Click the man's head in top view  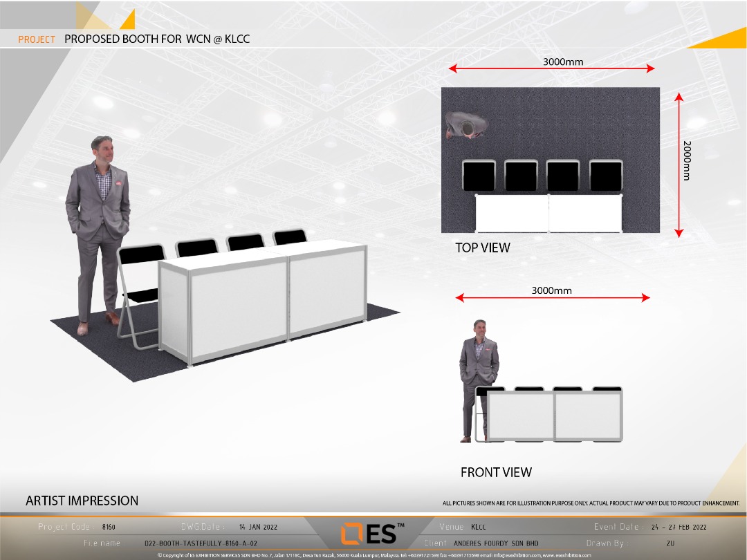(467, 127)
